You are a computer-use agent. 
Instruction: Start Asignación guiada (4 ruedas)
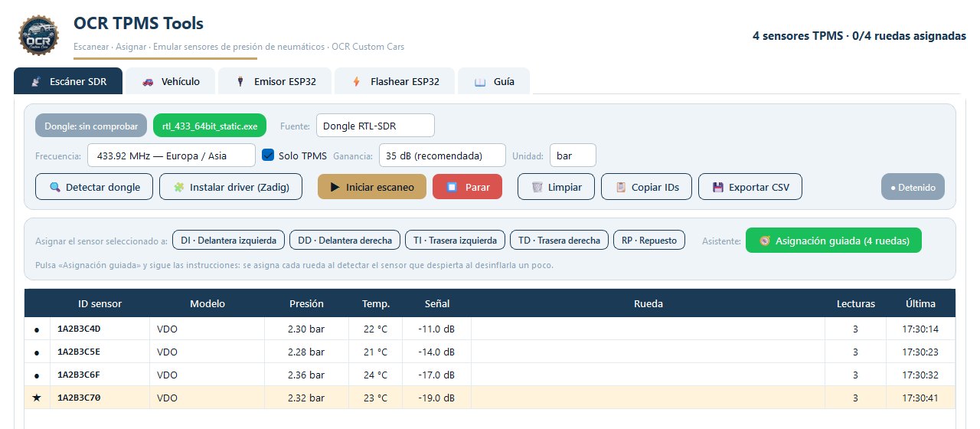tap(834, 241)
